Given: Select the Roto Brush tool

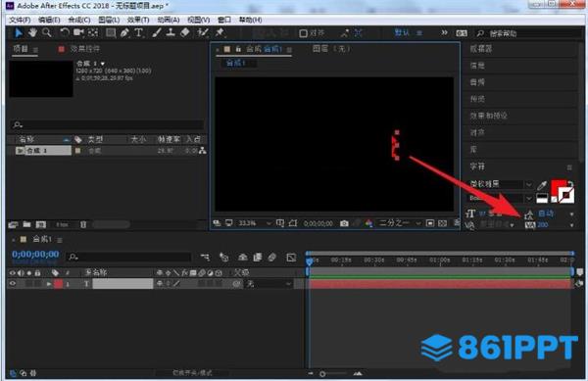Looking at the screenshot, I should [x=203, y=33].
